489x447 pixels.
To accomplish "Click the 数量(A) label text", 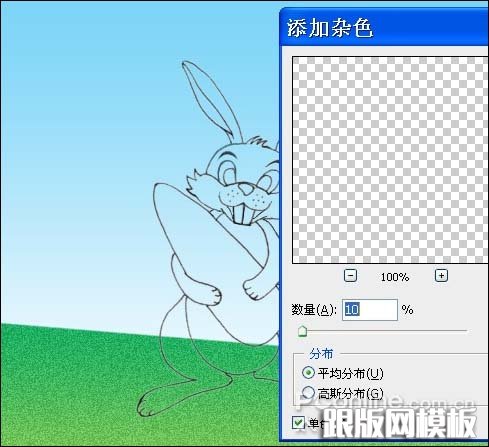I will [313, 310].
